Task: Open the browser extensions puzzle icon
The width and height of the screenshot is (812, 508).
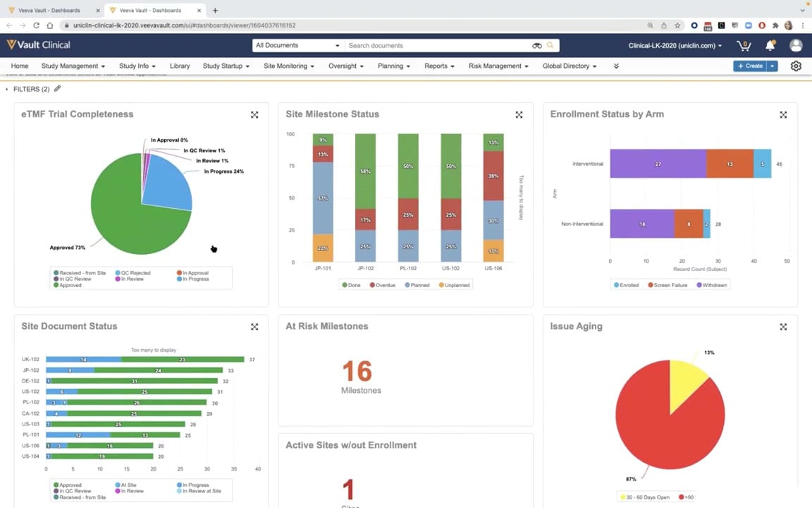Action: (775, 25)
